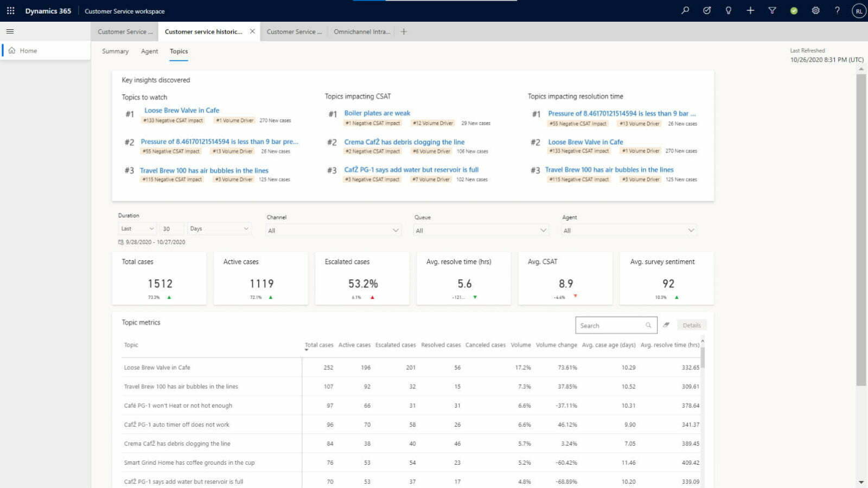This screenshot has height=488, width=868.
Task: Click the page vertical scrollbar
Action: pyautogui.click(x=861, y=230)
